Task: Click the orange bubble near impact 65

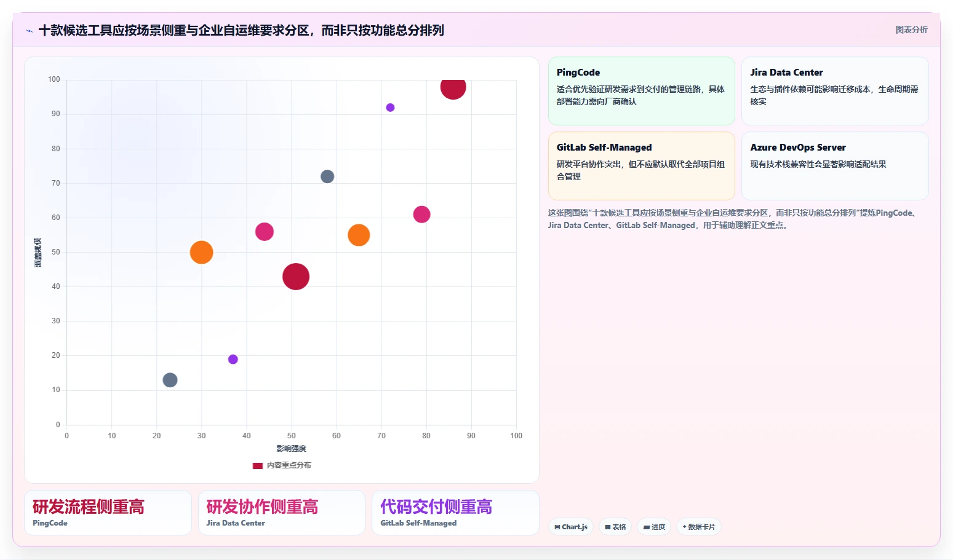Action: tap(359, 235)
